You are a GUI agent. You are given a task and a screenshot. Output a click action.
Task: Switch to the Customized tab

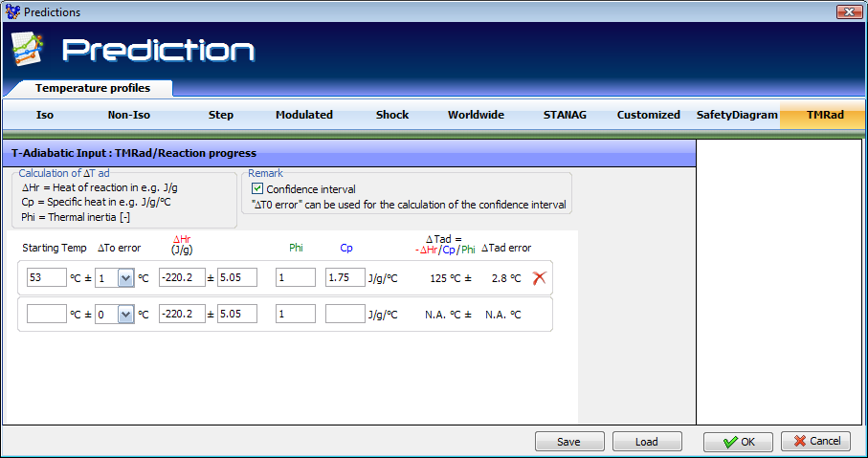coord(649,115)
